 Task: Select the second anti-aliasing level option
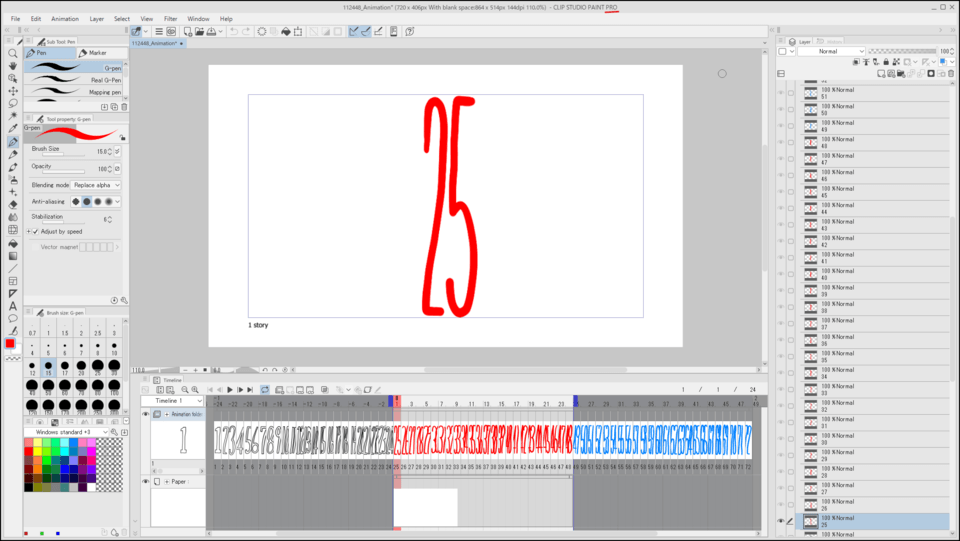(87, 201)
